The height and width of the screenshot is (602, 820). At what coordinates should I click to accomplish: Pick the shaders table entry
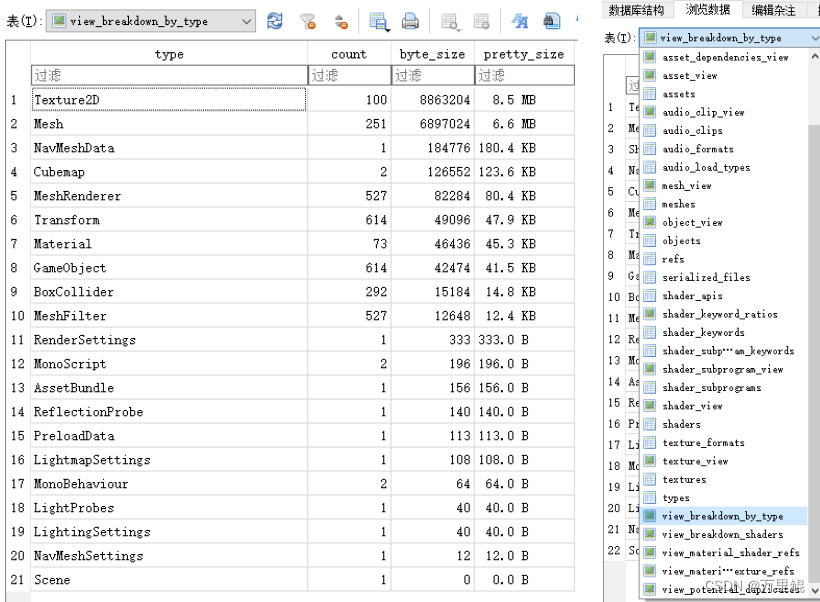[x=725, y=424]
